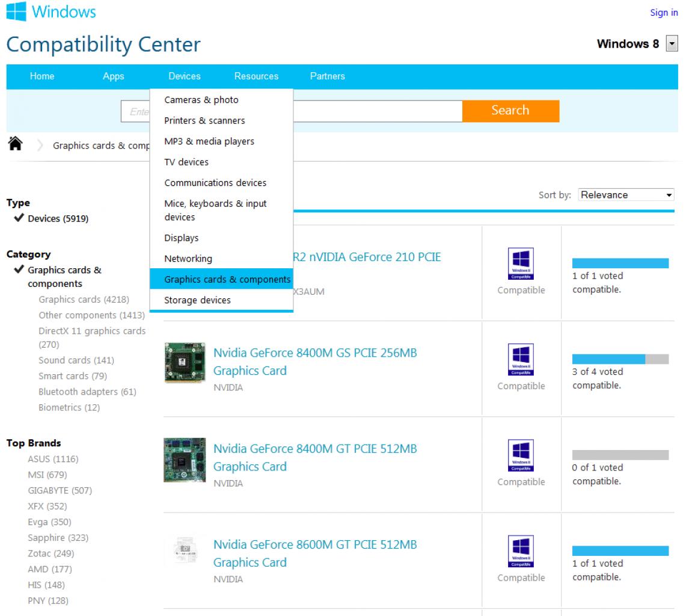
Task: Click Compatibility Center page title
Action: pos(103,45)
